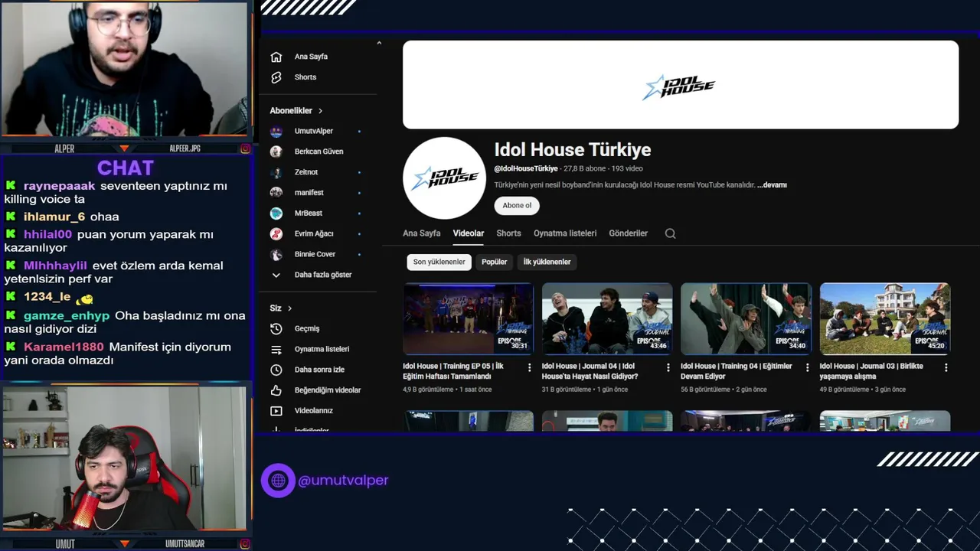This screenshot has width=980, height=551.
Task: Select the Son yüklenenler filter chip
Action: [439, 262]
